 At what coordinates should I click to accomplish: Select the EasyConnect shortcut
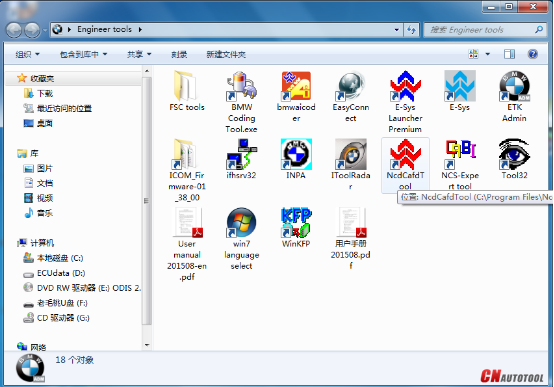(x=350, y=96)
